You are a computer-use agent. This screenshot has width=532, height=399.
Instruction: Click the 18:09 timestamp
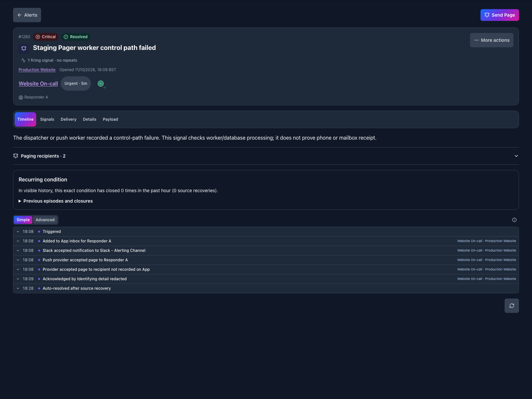click(28, 279)
